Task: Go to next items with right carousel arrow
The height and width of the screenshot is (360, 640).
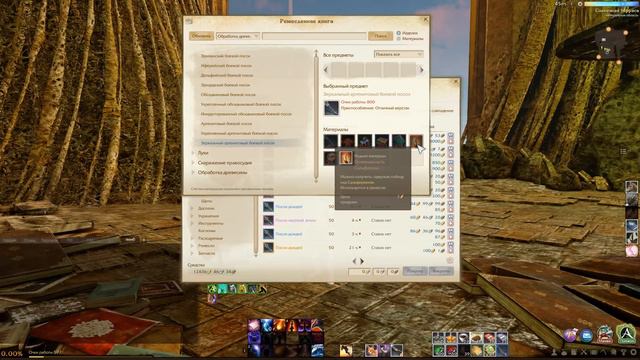Action: (421, 70)
